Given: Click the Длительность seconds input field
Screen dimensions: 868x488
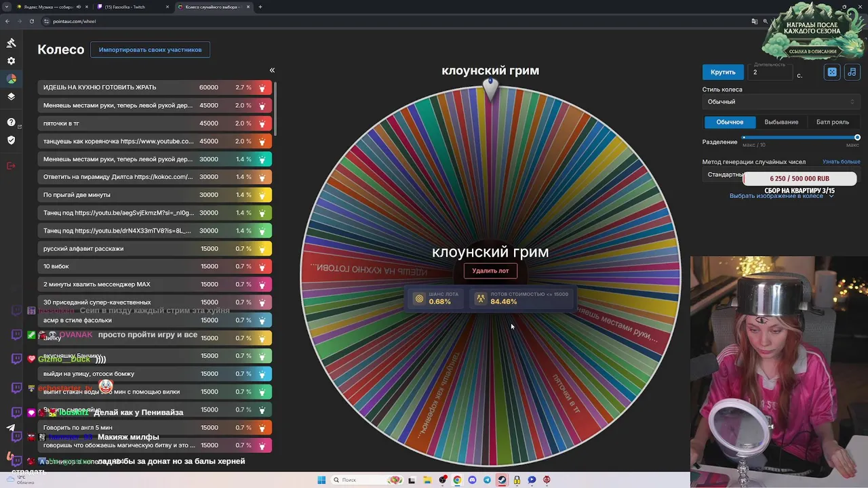Looking at the screenshot, I should (x=770, y=73).
